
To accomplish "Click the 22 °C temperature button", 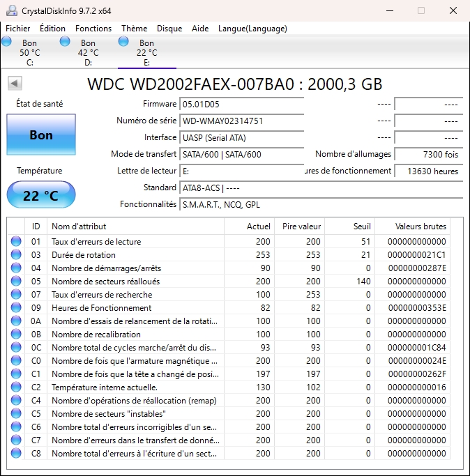I will [x=41, y=196].
